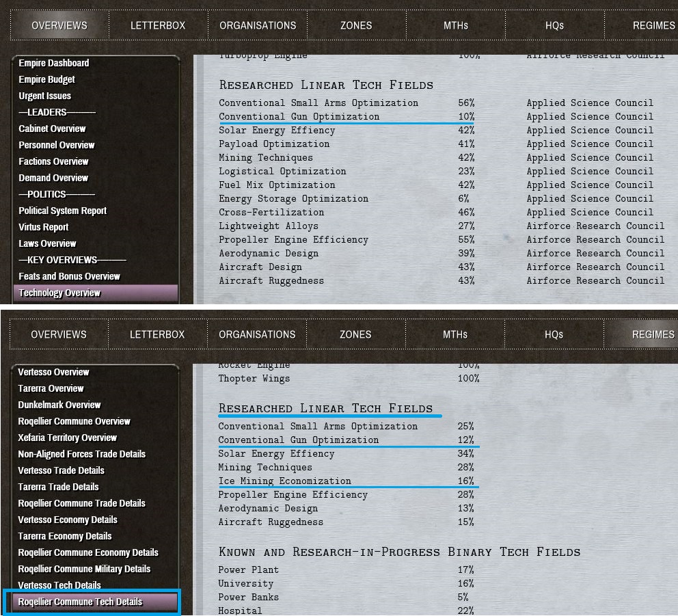Viewport: 678px width, 616px height.
Task: Open Roqellier Commune Trade Details
Action: [x=82, y=504]
